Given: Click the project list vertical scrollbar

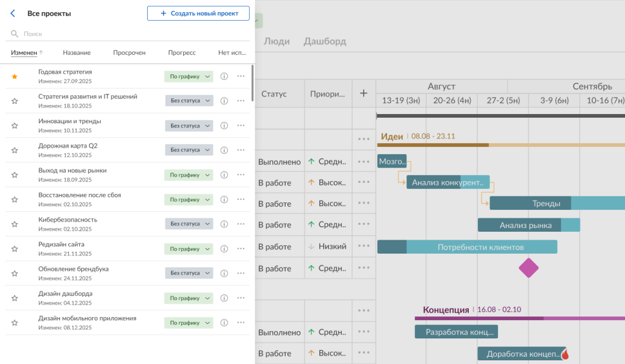Looking at the screenshot, I should coord(252,83).
